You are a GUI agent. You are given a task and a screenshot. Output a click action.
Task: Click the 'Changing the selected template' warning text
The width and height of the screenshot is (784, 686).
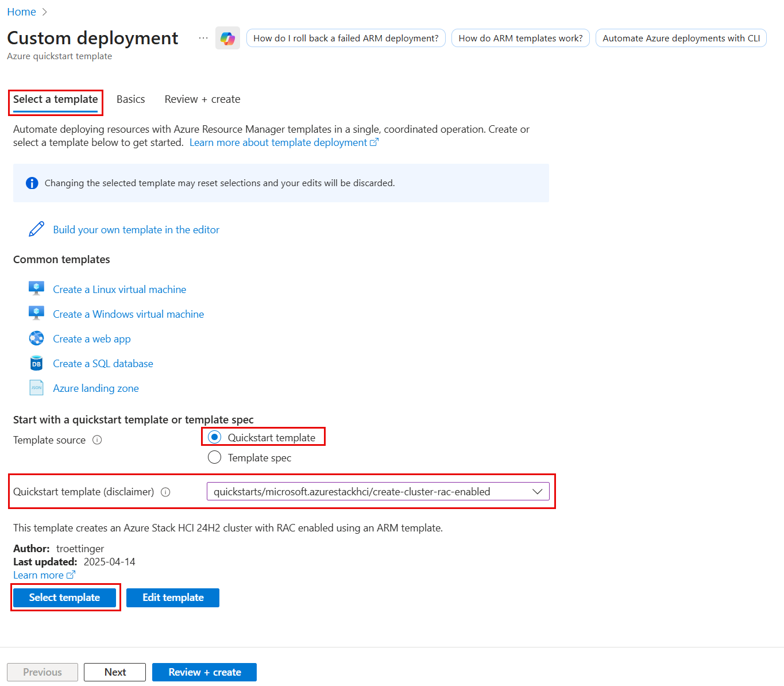pyautogui.click(x=219, y=183)
